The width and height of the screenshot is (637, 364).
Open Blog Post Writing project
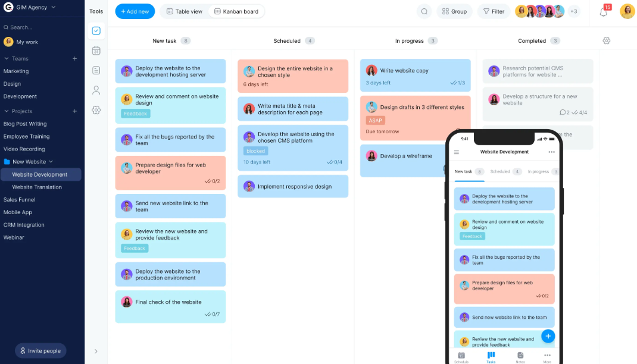[25, 124]
